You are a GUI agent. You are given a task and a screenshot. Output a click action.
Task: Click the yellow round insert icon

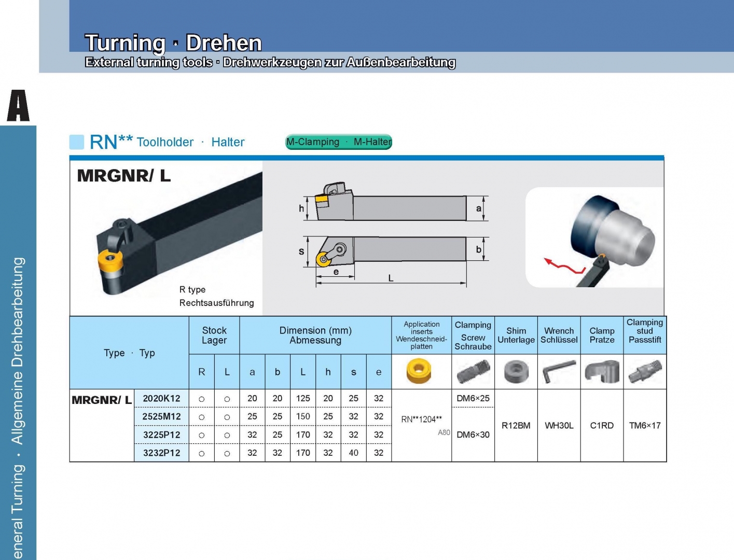click(419, 372)
